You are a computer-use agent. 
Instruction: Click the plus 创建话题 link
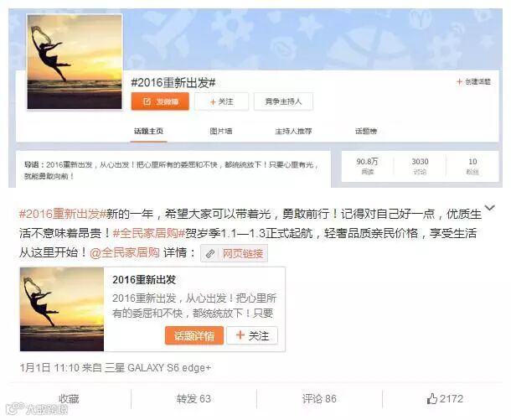tap(473, 82)
